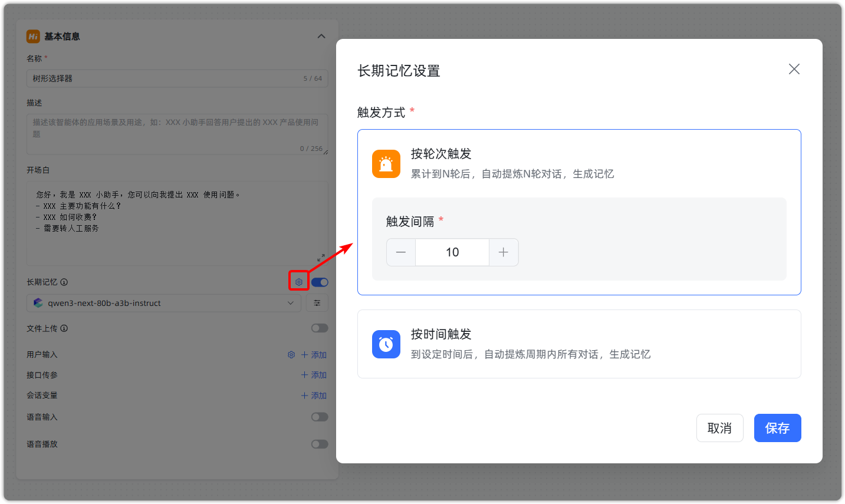845x504 pixels.
Task: Click the 开场白 text area
Action: coord(177,223)
